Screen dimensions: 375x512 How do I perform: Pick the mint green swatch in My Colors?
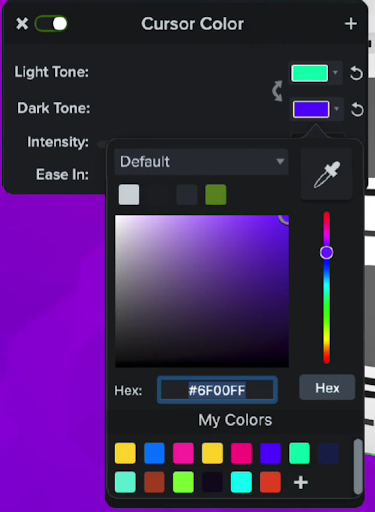coord(299,453)
